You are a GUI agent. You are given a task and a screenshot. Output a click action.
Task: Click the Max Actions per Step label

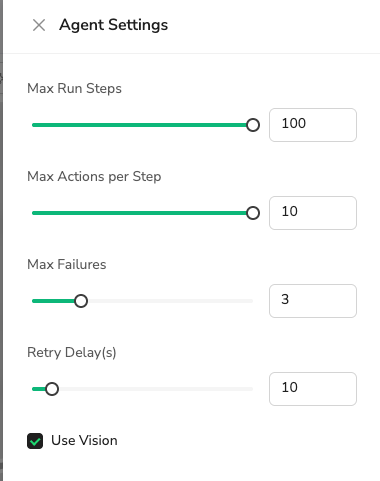point(94,176)
